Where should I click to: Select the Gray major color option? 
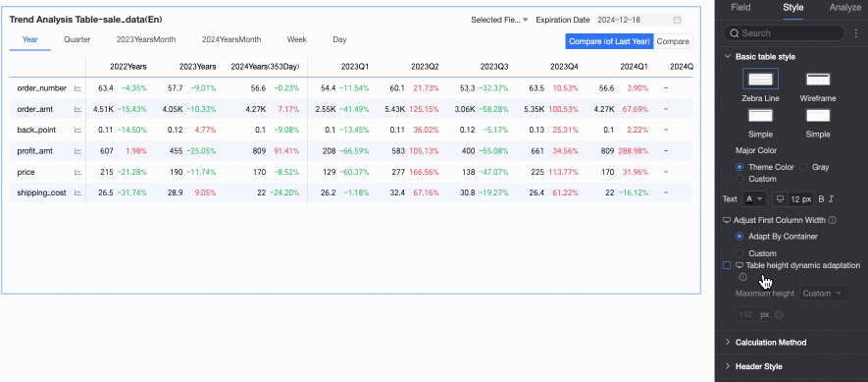[x=803, y=167]
